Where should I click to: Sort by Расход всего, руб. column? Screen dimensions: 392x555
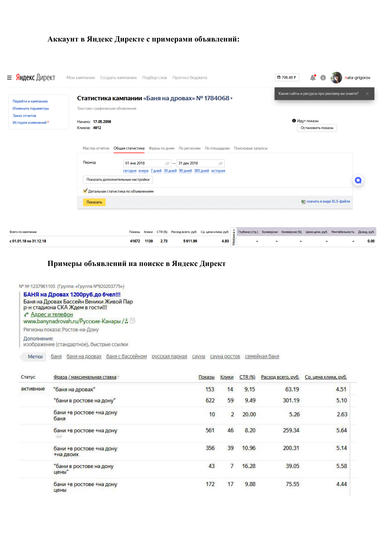click(x=280, y=377)
